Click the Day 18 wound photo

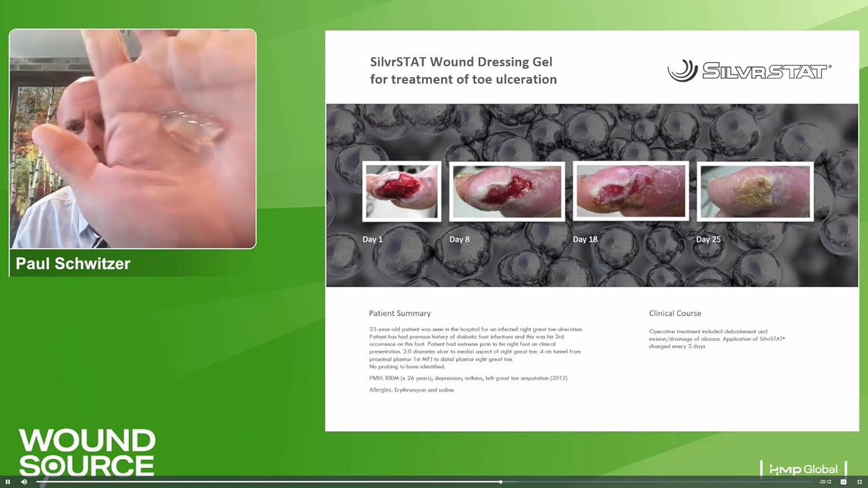(631, 191)
